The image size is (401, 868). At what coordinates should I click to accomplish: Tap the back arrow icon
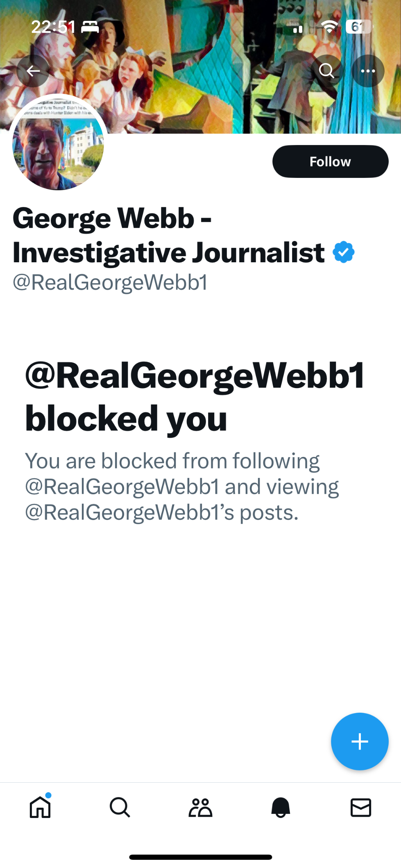coord(33,71)
